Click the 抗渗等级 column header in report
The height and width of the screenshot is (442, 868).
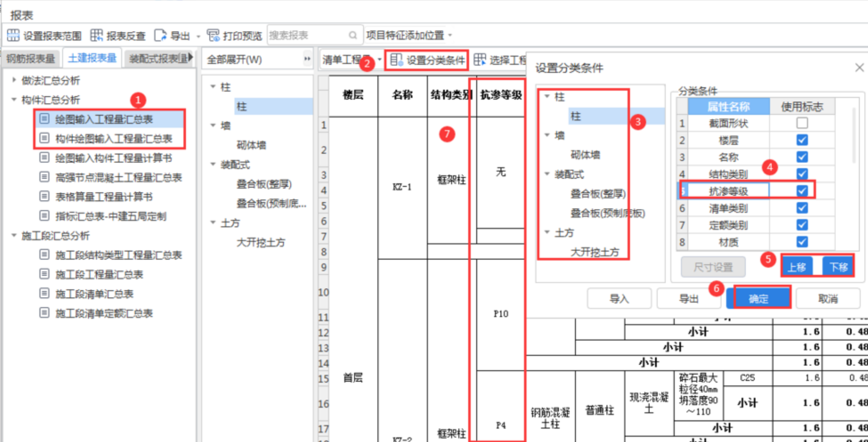[x=501, y=95]
